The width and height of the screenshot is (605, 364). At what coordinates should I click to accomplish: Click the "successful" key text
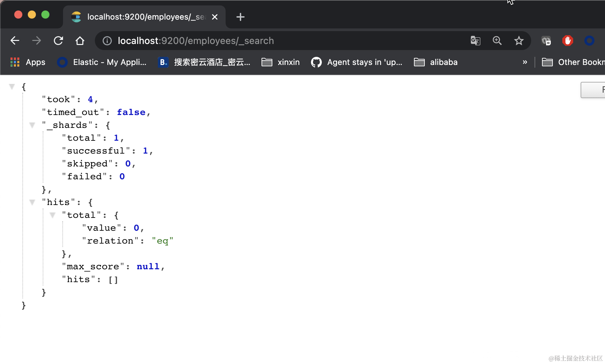point(96,151)
